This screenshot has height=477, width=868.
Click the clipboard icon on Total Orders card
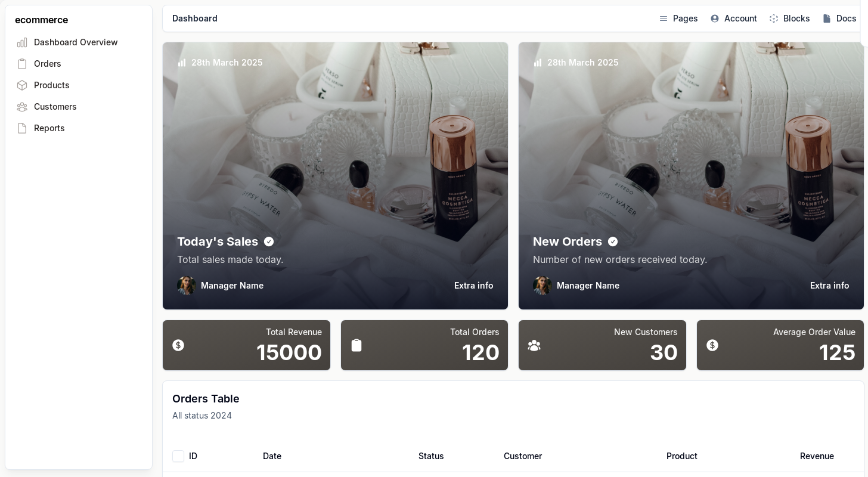(x=356, y=345)
